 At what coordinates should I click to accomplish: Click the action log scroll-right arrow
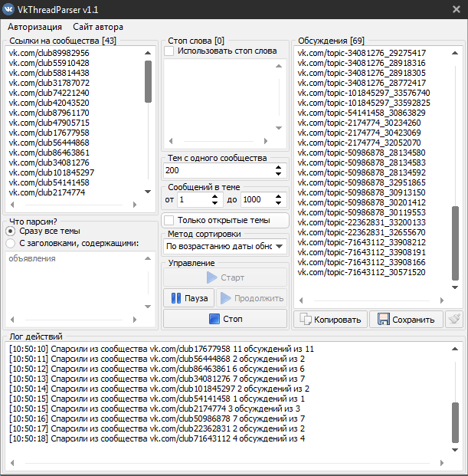[x=442, y=463]
